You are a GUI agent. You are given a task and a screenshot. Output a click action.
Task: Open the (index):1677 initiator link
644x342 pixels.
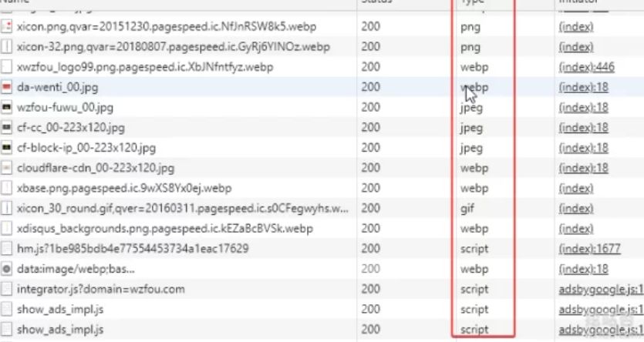(589, 249)
